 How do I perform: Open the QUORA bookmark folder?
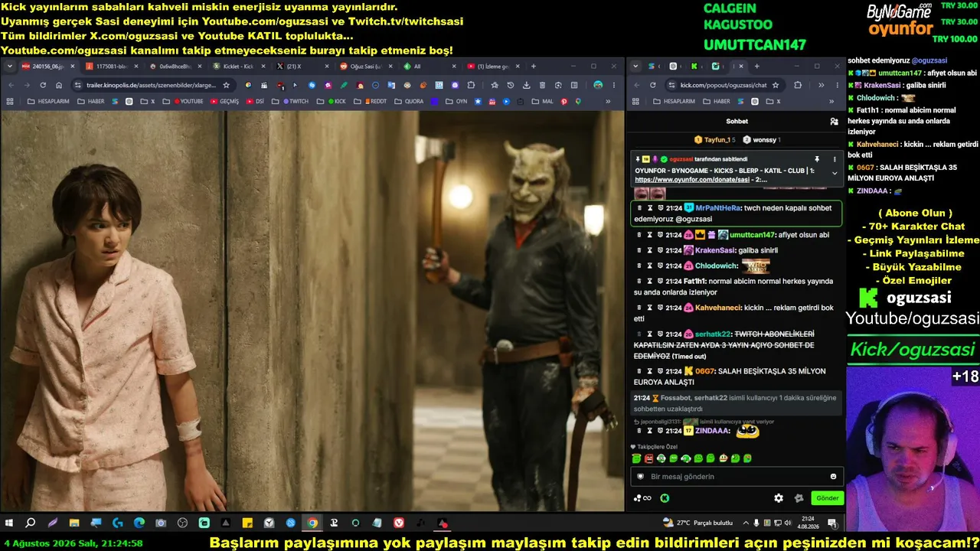tap(407, 101)
